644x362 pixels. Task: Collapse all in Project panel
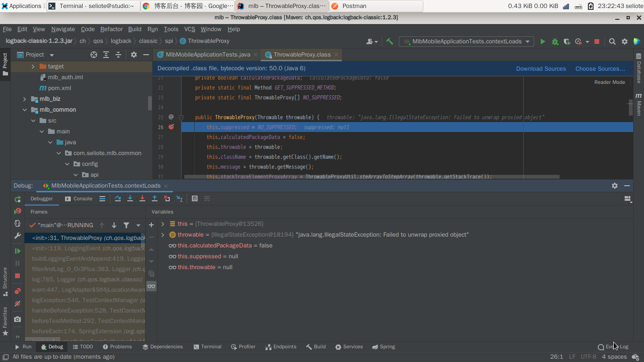[118, 55]
